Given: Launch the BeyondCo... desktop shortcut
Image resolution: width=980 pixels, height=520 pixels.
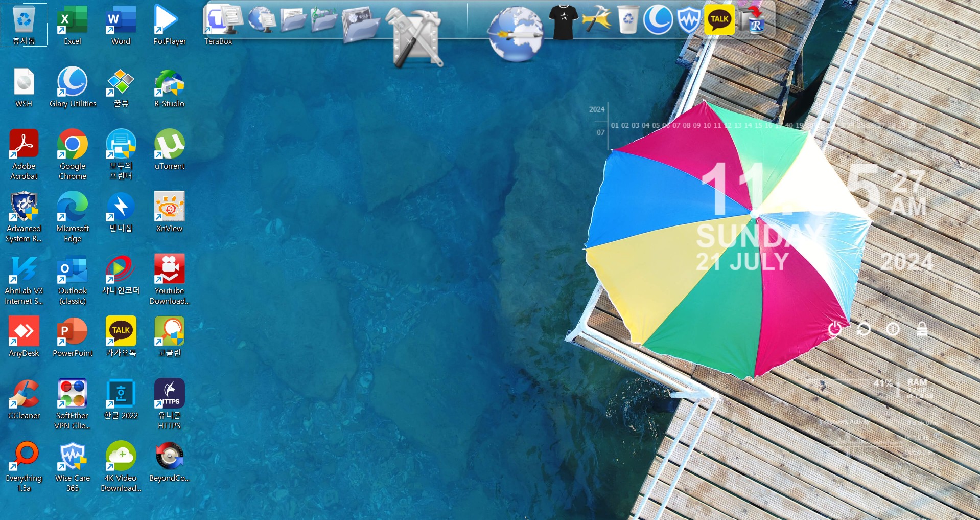Looking at the screenshot, I should pos(170,461).
